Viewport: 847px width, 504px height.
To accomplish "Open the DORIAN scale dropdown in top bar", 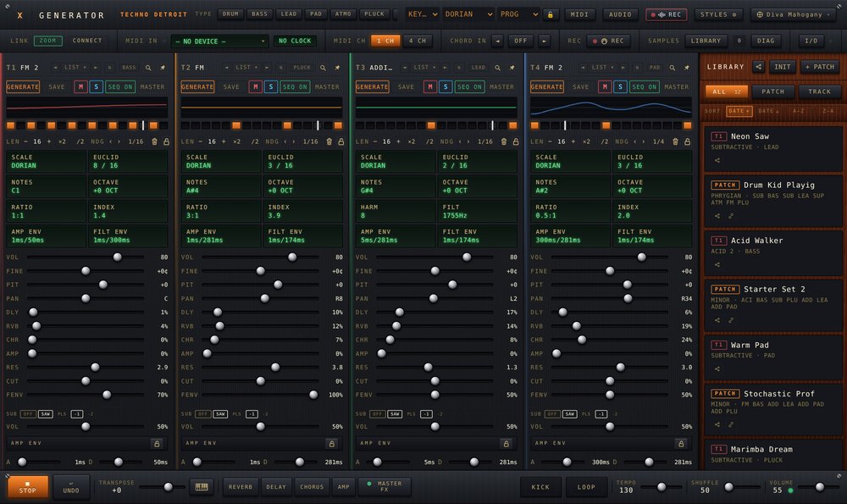I will pos(468,14).
